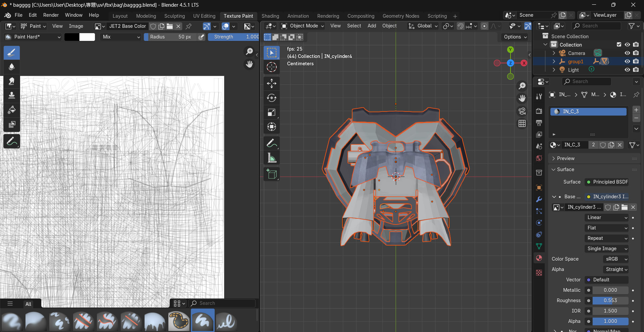Image resolution: width=644 pixels, height=332 pixels.
Task: Select the Mask tool in paint toolbar
Action: 12,124
